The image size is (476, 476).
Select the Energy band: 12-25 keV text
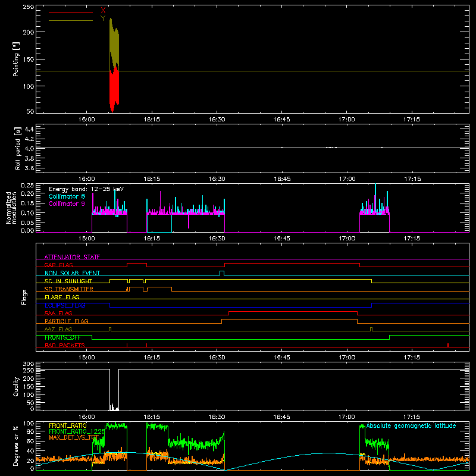tap(86, 189)
